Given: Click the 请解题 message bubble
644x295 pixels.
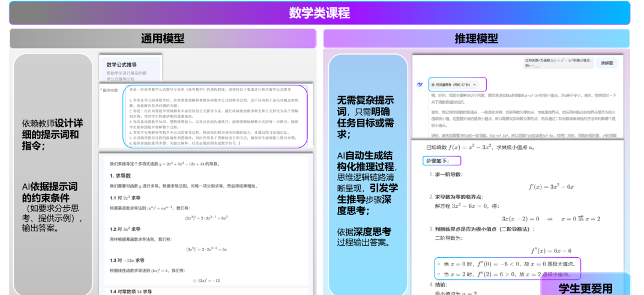Looking at the screenshot, I should click(x=606, y=62).
